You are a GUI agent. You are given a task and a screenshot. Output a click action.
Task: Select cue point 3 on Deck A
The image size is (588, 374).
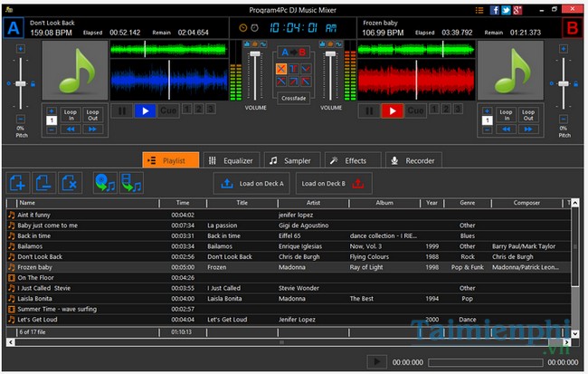coord(211,109)
